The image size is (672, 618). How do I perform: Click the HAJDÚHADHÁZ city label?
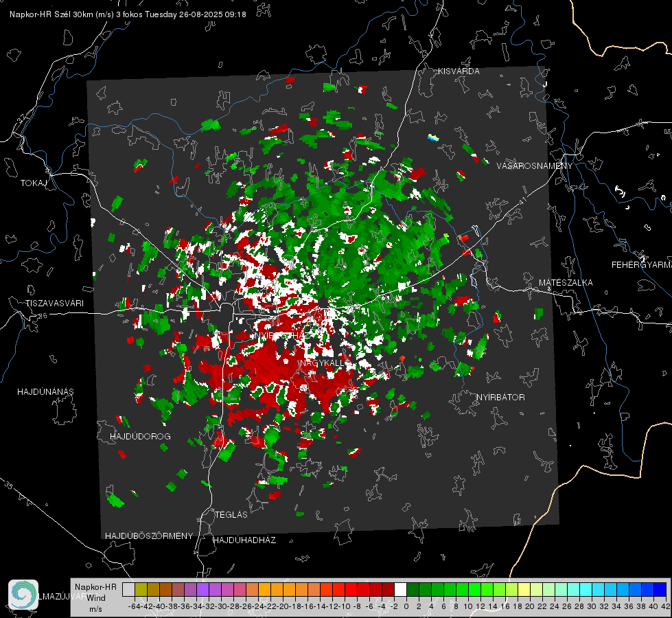[244, 540]
